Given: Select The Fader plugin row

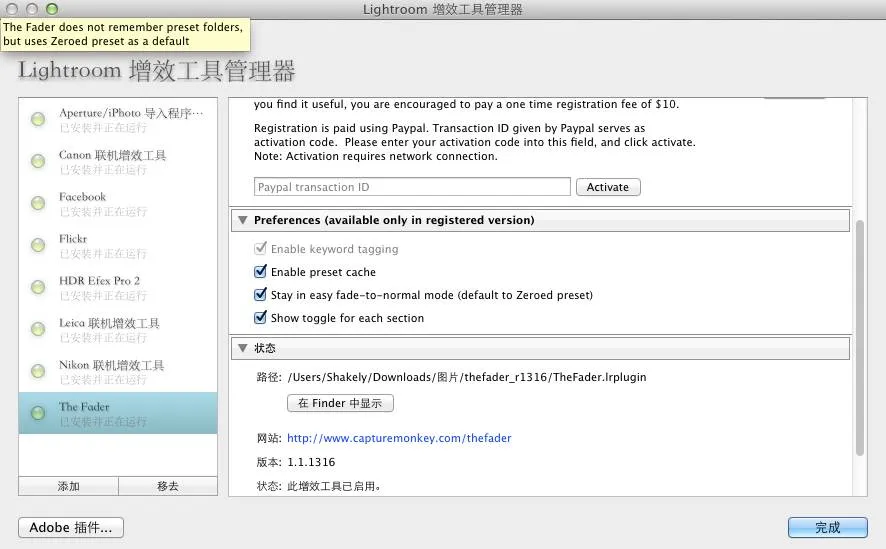Looking at the screenshot, I should pos(118,413).
